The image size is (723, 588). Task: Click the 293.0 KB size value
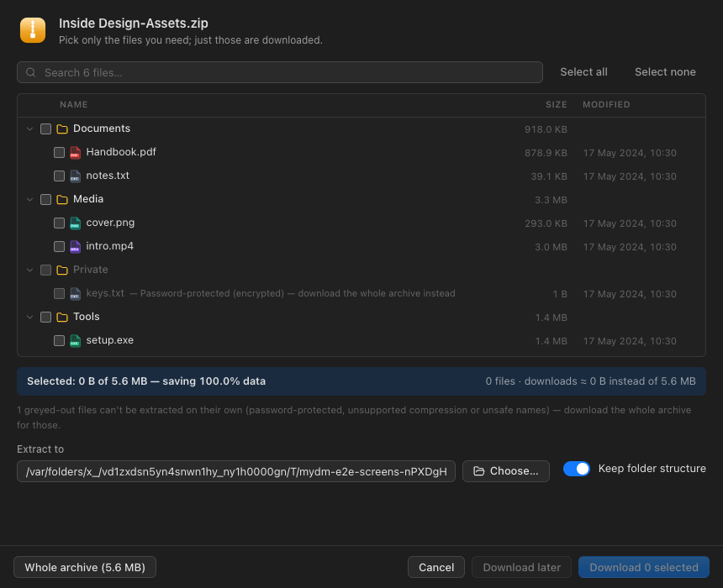pos(546,223)
